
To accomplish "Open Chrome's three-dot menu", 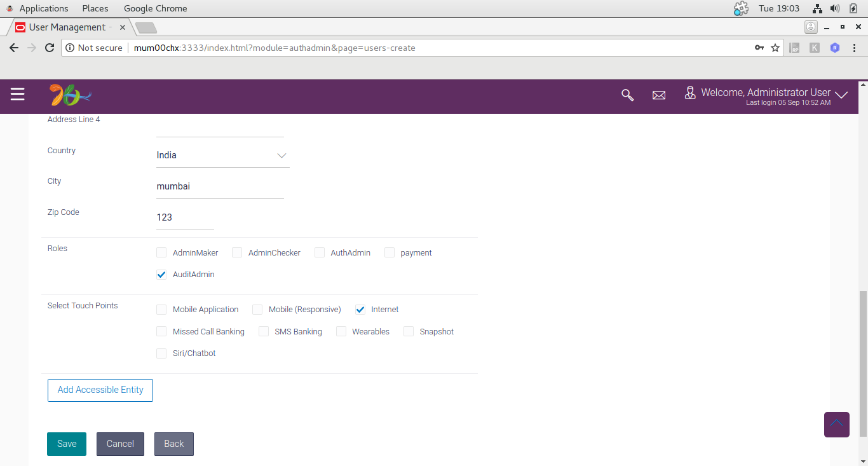I will coord(855,48).
